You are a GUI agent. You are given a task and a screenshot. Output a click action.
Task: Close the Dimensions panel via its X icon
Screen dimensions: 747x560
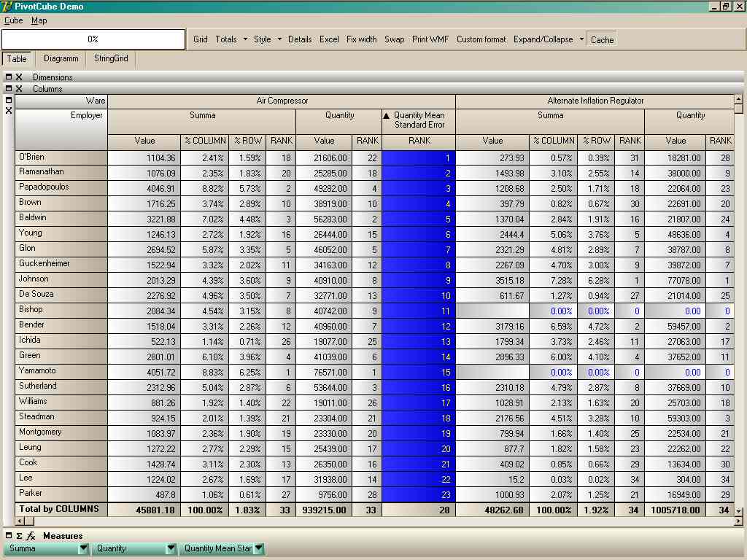point(19,77)
